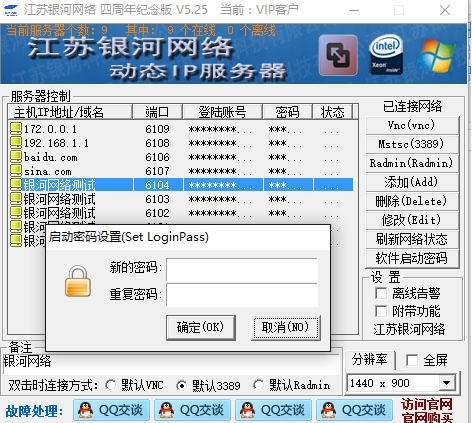This screenshot has height=423, width=472.
Task: Click server icon on port 6102 row
Action: click(15, 213)
